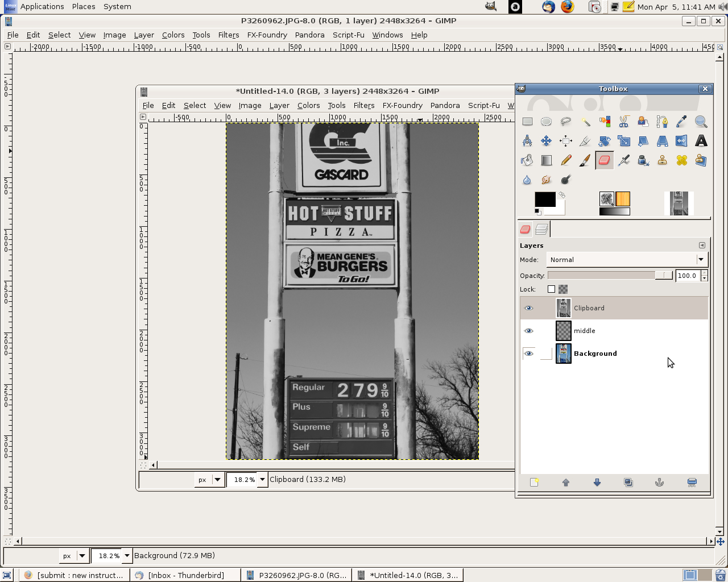Select the Scissors Select tool
This screenshot has width=728, height=582.
[x=624, y=122]
